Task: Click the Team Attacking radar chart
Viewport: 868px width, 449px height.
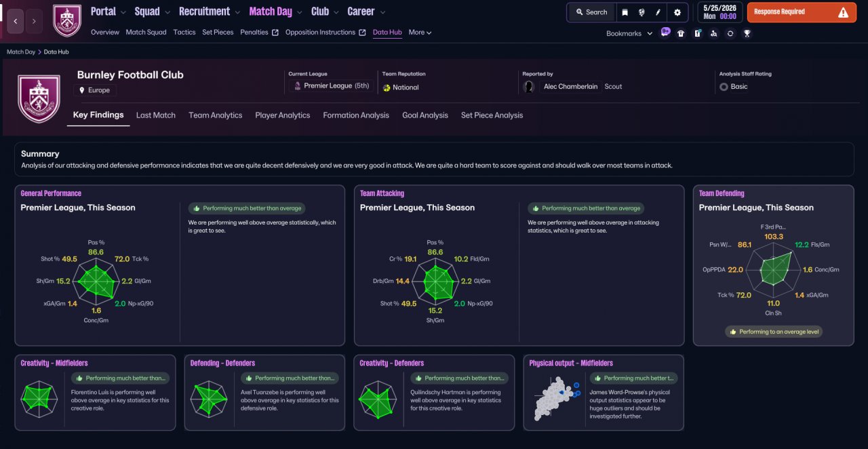Action: [435, 281]
